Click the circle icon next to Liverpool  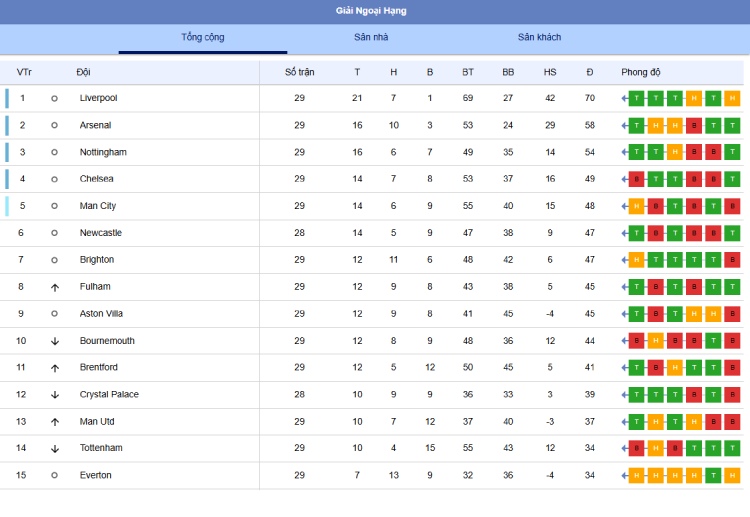coord(55,99)
